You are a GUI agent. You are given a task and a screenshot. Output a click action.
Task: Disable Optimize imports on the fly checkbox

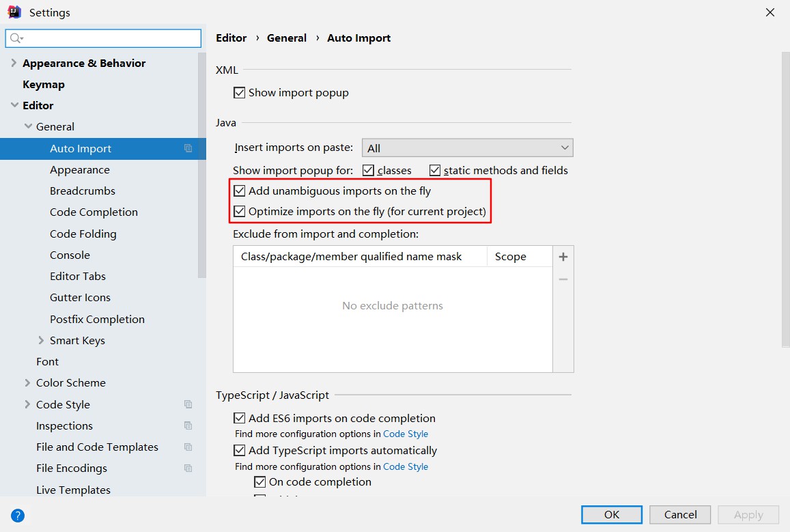coord(240,212)
